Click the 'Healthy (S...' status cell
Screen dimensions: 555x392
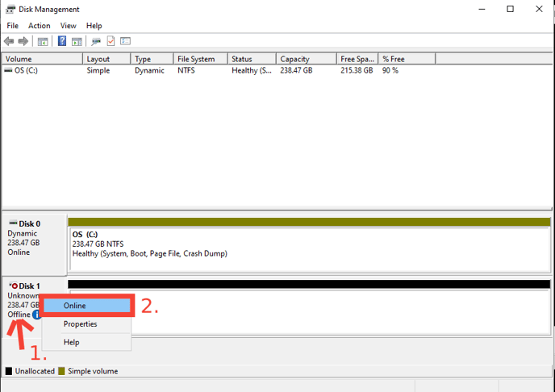(252, 70)
